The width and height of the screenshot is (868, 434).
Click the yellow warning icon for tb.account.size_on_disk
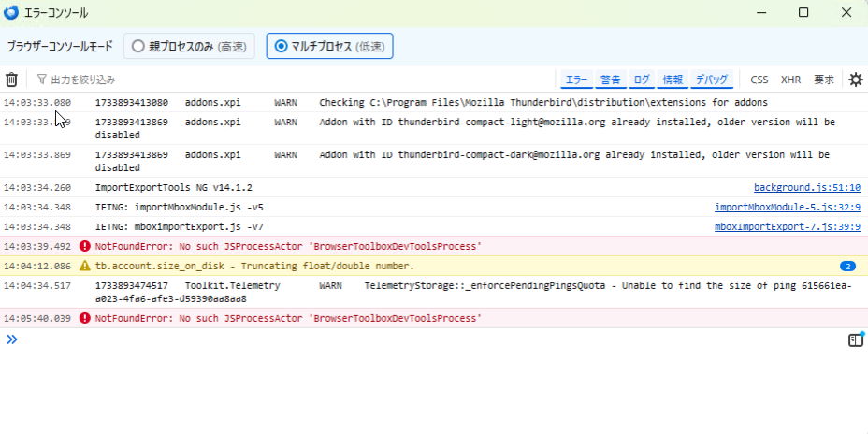click(85, 266)
